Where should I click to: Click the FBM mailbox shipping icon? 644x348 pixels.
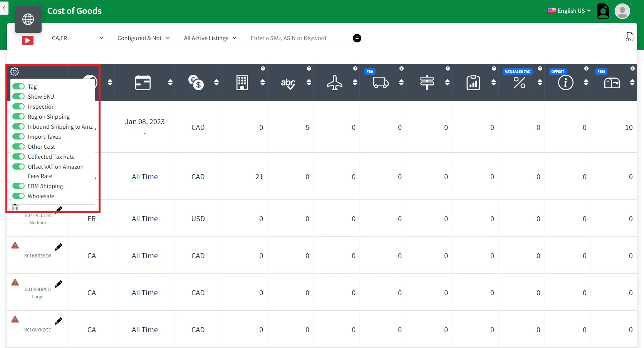click(612, 82)
